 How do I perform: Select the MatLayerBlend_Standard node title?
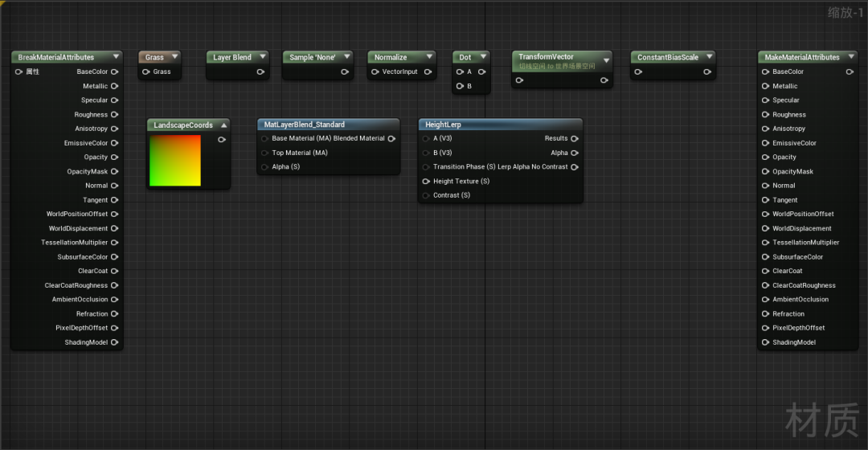click(305, 125)
